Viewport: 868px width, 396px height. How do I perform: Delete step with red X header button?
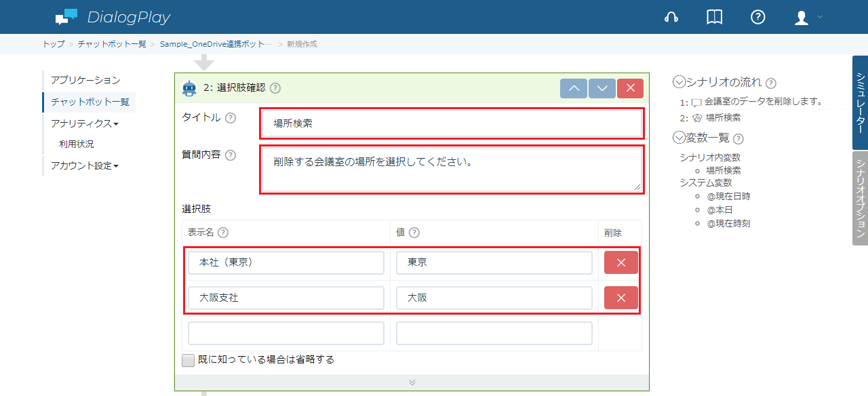[x=631, y=89]
